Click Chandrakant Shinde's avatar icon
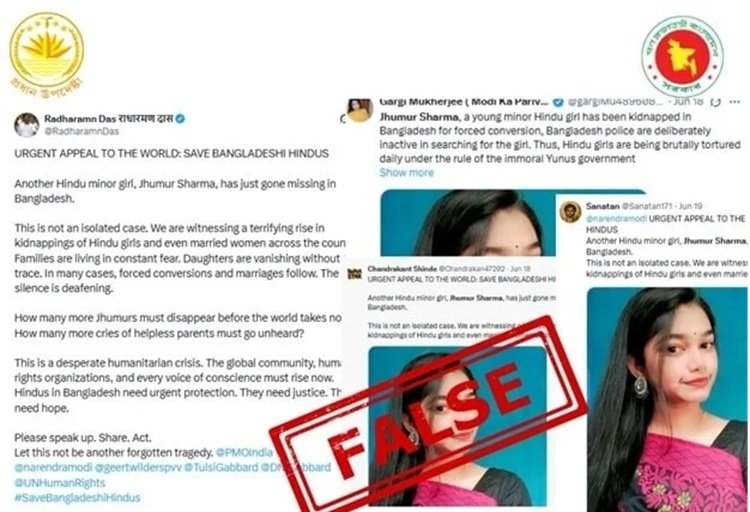Screen dimensions: 750x512 pyautogui.click(x=354, y=274)
